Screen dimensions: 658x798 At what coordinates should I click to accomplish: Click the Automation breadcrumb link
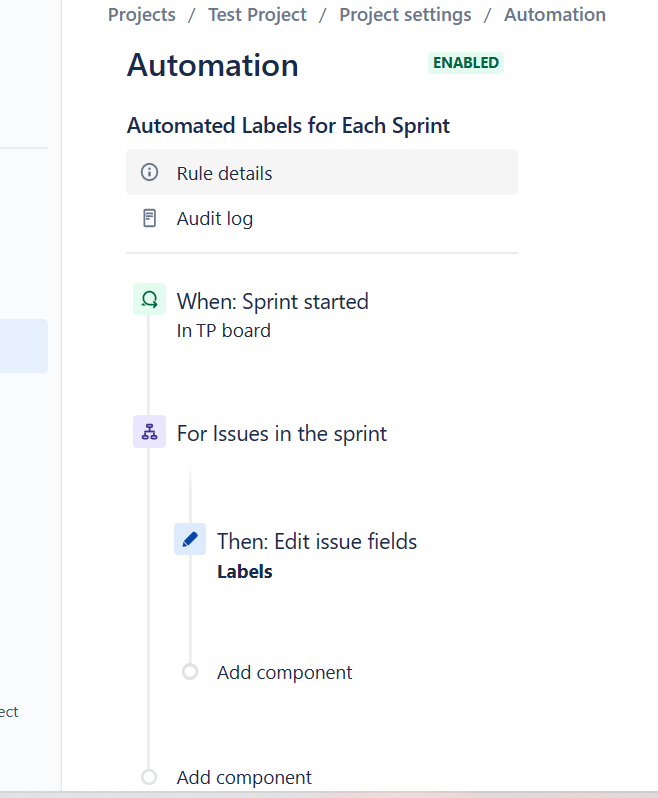tap(555, 15)
